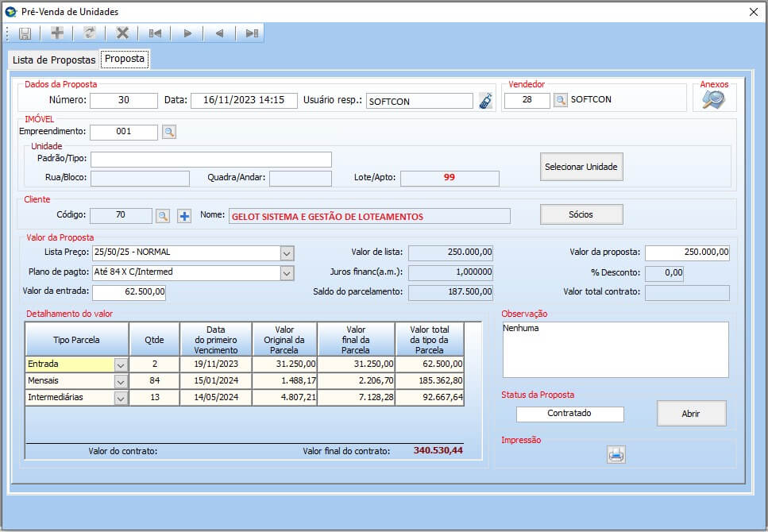Add new client with blue plus icon

(x=184, y=216)
